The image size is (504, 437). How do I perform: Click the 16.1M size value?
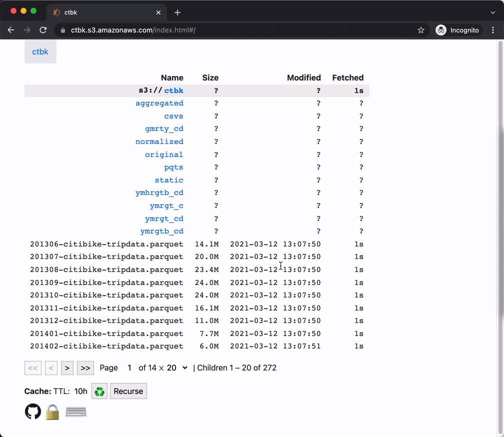[206, 308]
